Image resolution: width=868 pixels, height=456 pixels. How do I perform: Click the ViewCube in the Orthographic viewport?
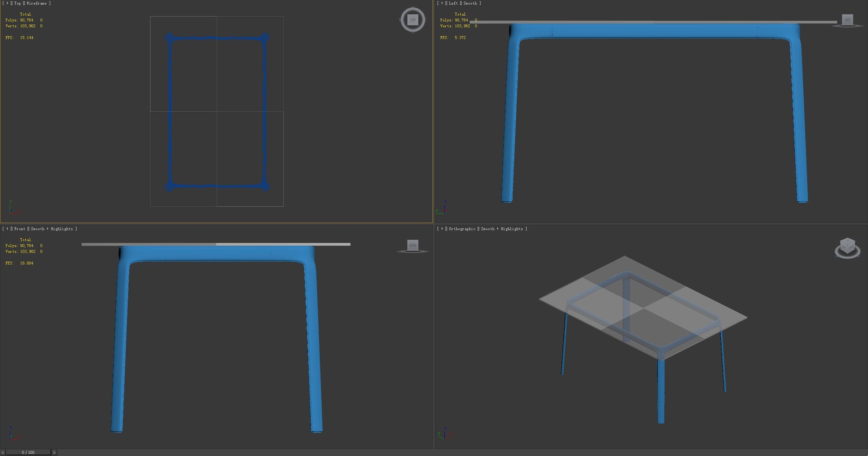tap(847, 247)
